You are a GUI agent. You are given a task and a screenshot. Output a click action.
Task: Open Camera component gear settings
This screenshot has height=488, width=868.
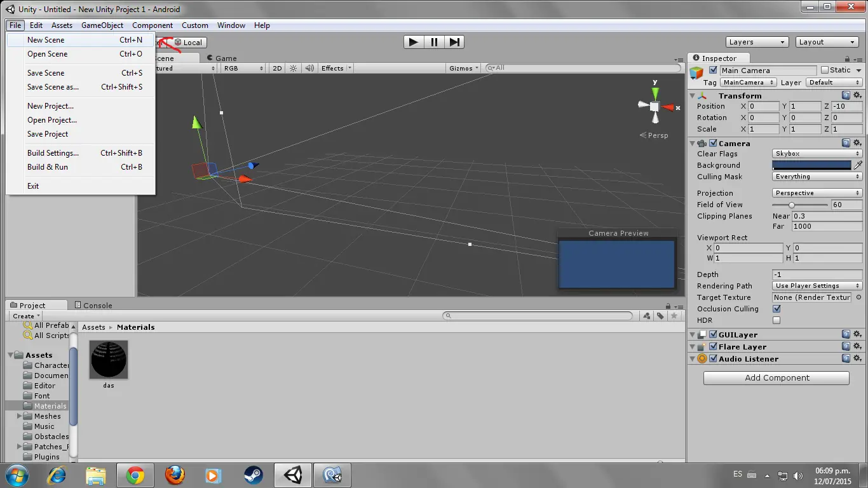[857, 143]
